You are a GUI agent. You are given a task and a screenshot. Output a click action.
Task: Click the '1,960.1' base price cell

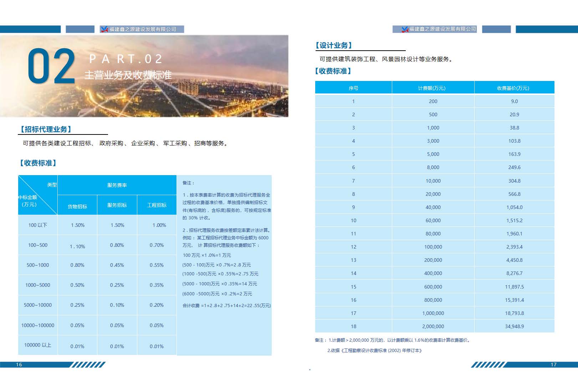[x=514, y=234]
